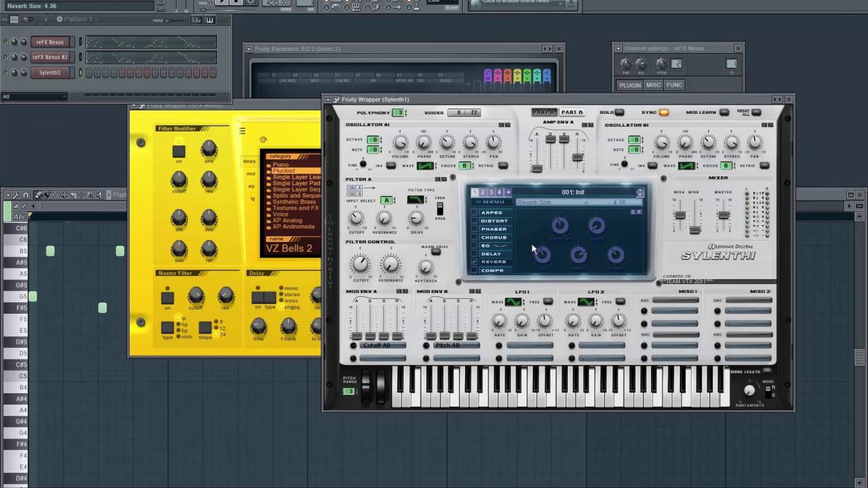Click LFO 2 Offset knob
Screen dimensions: 868x488
[618, 321]
